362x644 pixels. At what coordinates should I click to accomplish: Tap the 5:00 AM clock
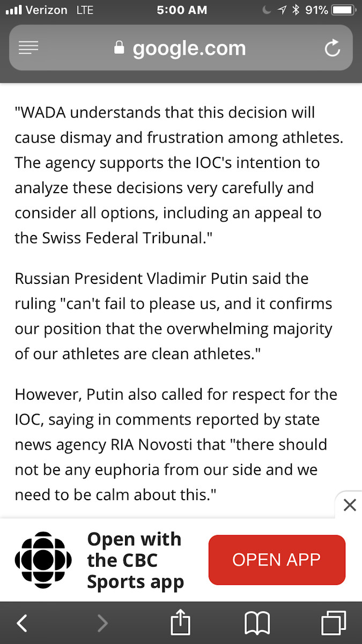pyautogui.click(x=182, y=10)
